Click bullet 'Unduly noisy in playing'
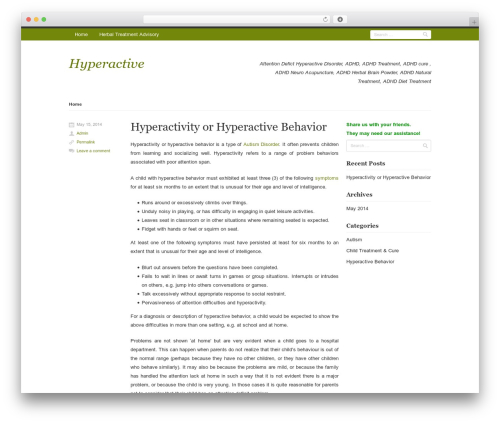Image resolution: width=500 pixels, height=423 pixels. 228,211
